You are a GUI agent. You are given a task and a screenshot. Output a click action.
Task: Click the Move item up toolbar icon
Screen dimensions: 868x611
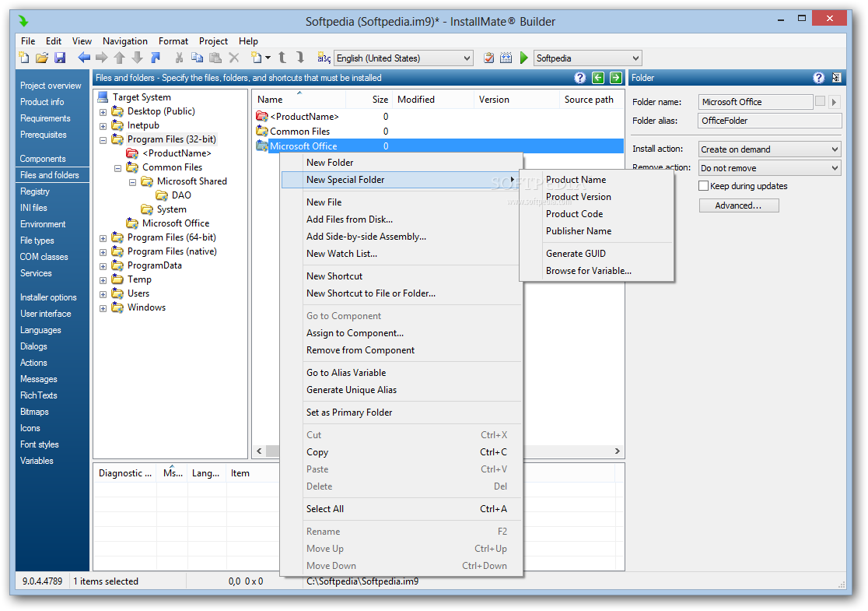(282, 58)
